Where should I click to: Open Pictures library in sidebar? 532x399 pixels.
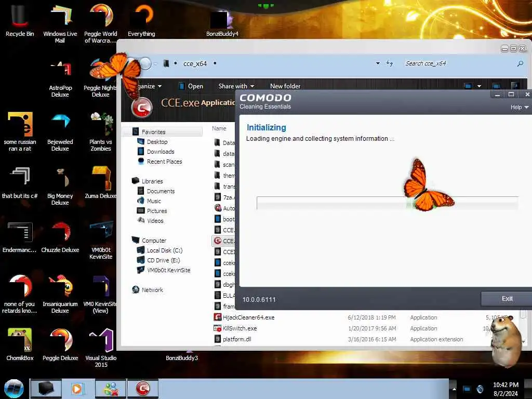157,211
